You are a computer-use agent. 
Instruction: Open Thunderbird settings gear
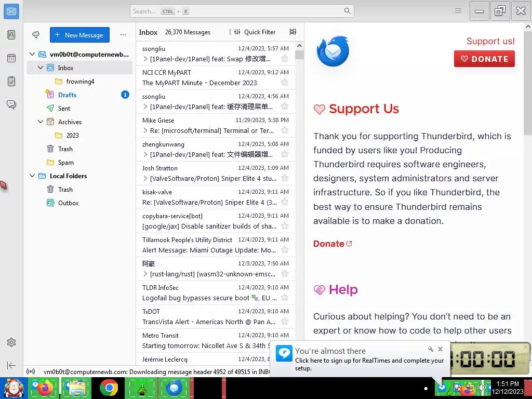pyautogui.click(x=11, y=342)
